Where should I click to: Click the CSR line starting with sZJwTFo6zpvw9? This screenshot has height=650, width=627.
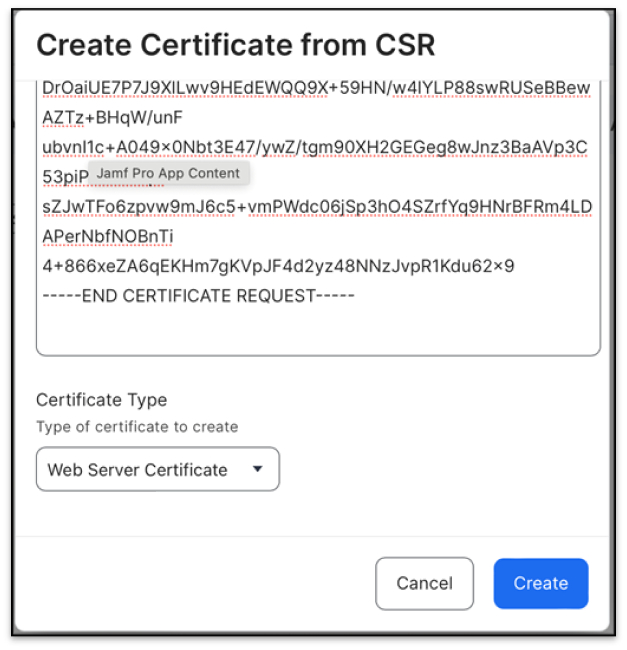coord(316,207)
